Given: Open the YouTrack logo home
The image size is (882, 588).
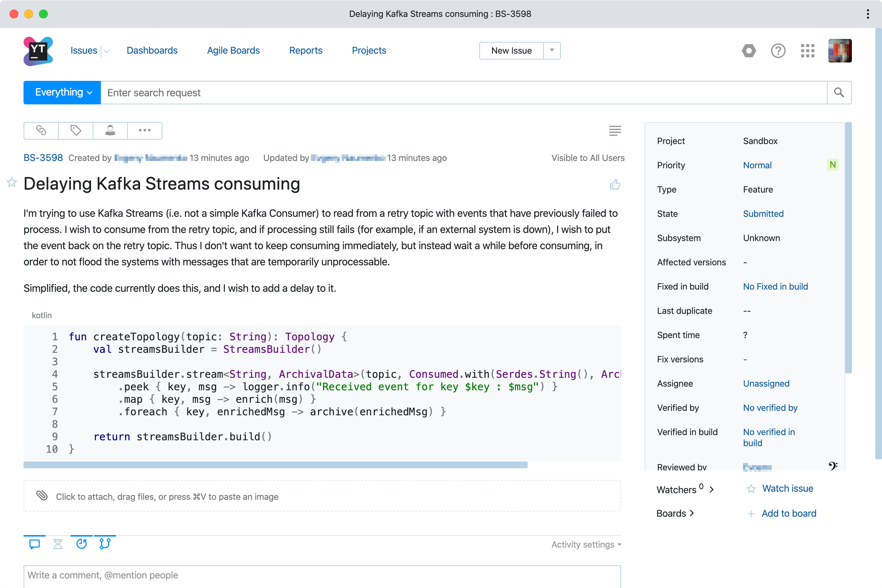Looking at the screenshot, I should pyautogui.click(x=38, y=51).
